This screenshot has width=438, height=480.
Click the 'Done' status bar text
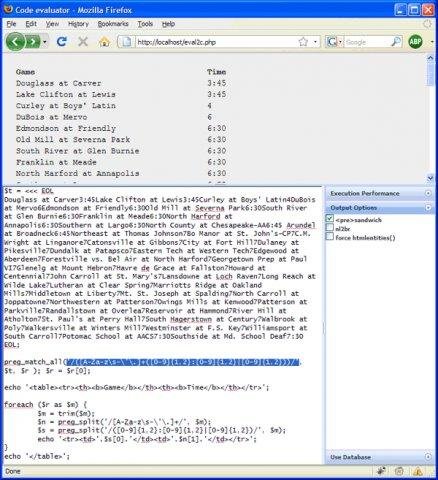(x=13, y=471)
